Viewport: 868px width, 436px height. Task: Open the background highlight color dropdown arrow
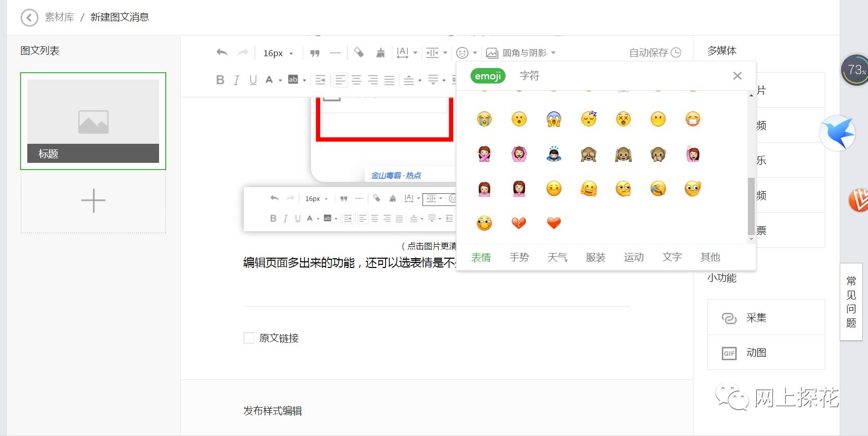pos(304,80)
